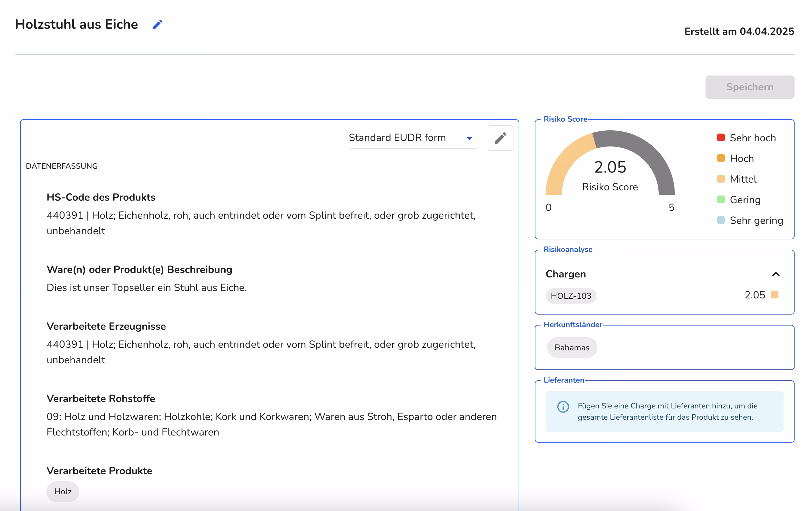Click the info icon in the Lieferanten panel

tap(563, 406)
